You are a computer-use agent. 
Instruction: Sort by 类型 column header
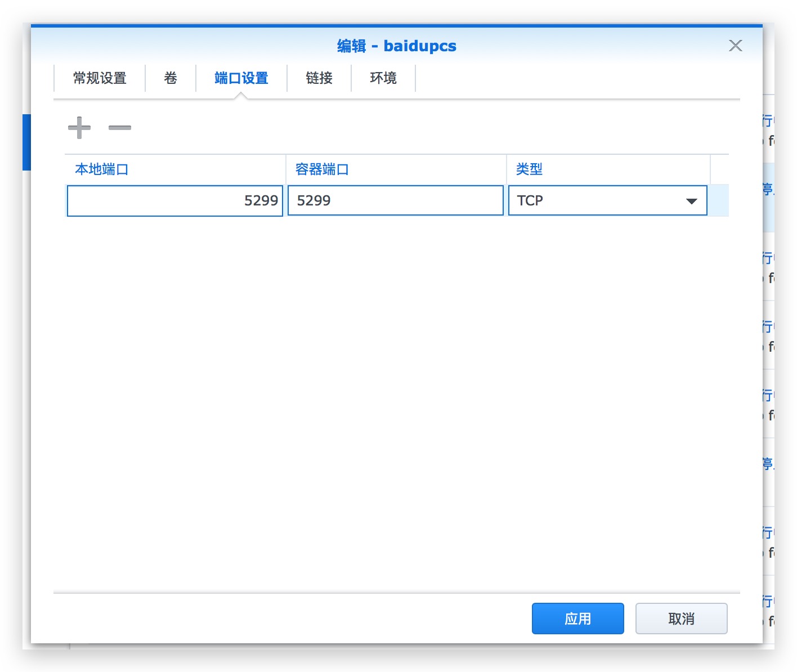pos(608,169)
